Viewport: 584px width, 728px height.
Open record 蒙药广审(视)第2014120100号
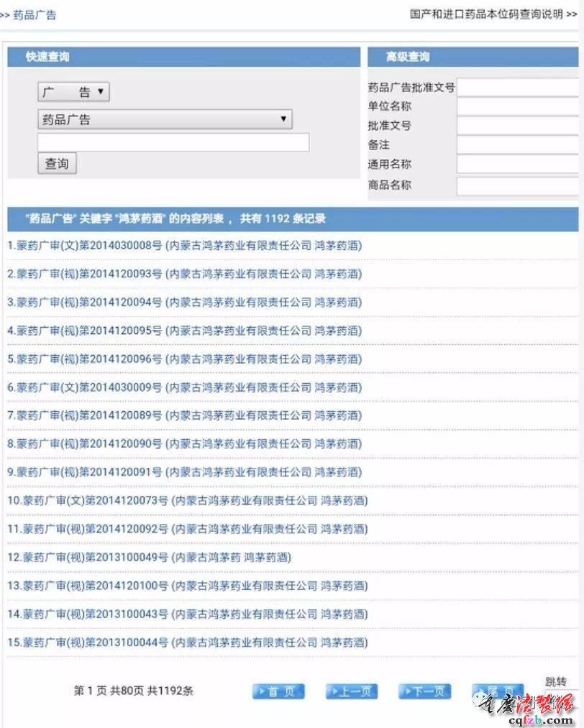tap(188, 586)
